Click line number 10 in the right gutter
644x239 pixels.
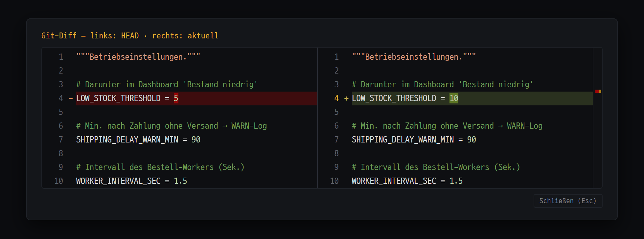(x=334, y=181)
